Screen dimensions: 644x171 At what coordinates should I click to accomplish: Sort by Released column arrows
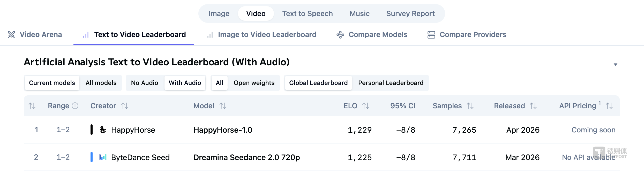[x=533, y=106]
